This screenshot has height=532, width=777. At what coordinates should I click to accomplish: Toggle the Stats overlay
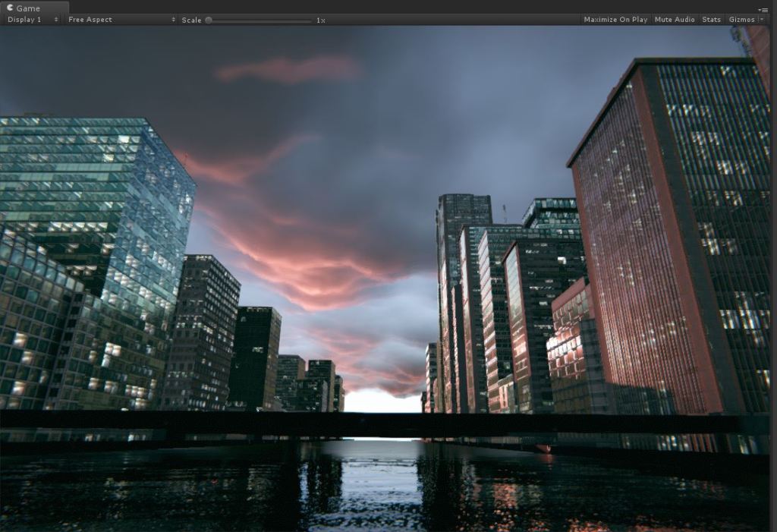711,20
